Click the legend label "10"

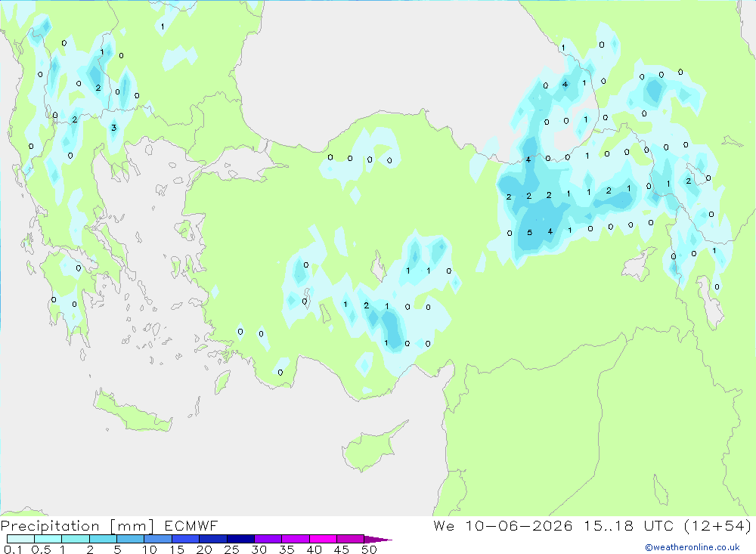coord(150,549)
